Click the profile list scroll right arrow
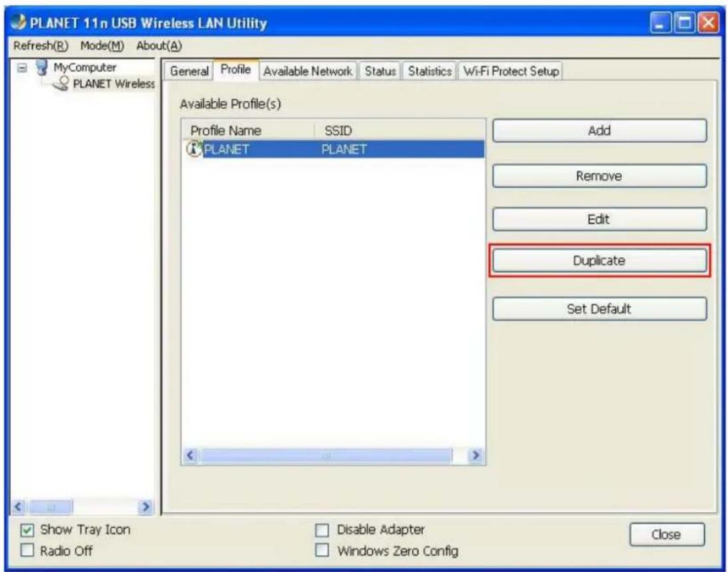Image resolution: width=728 pixels, height=572 pixels. (x=475, y=456)
